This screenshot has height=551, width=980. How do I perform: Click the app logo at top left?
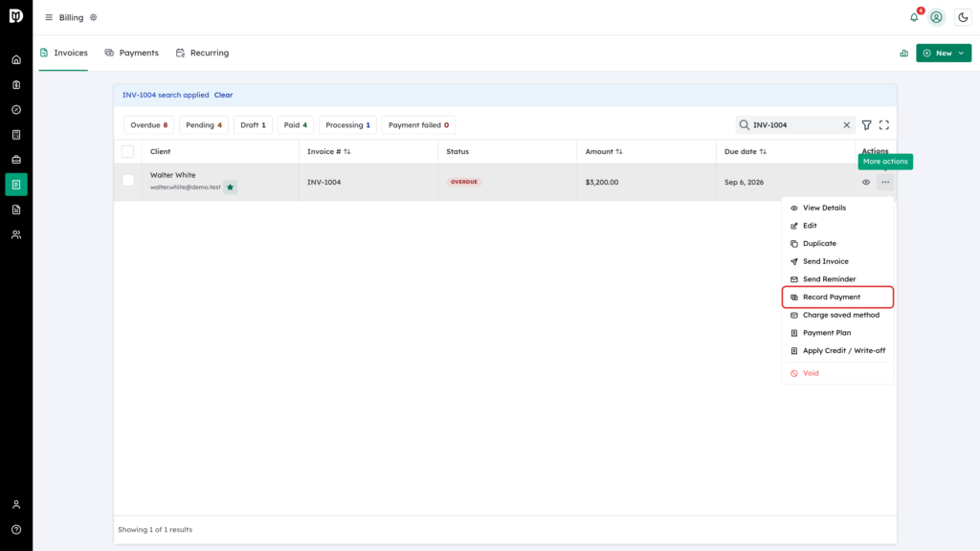coord(16,16)
